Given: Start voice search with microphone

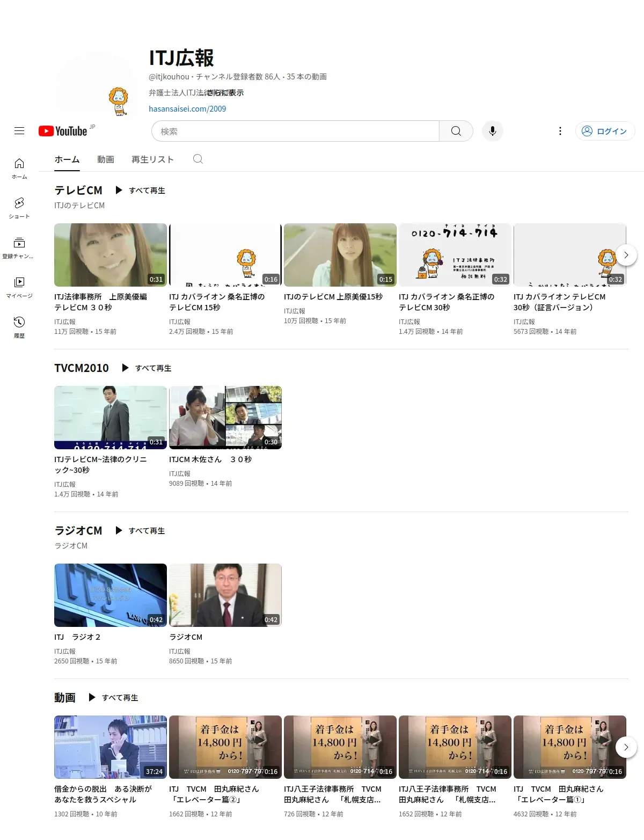Looking at the screenshot, I should click(493, 131).
